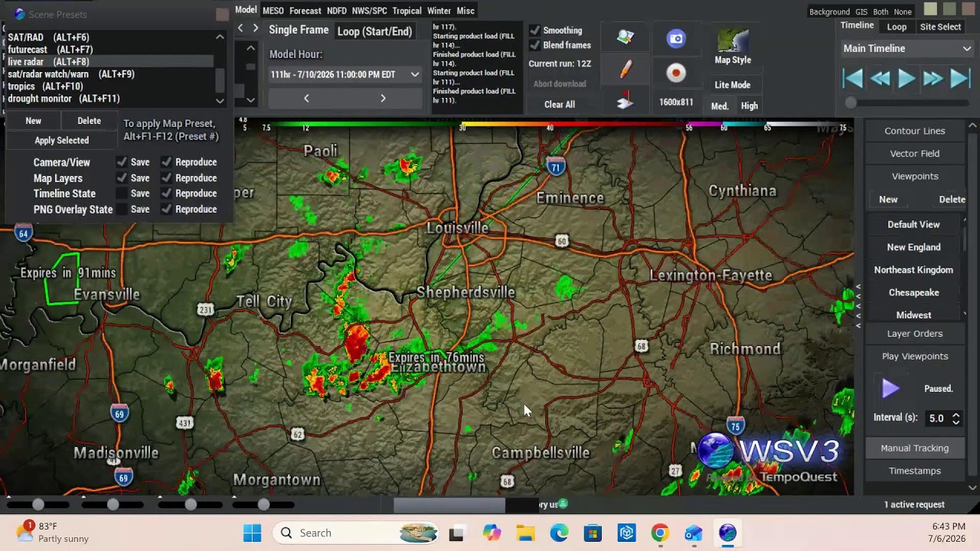Click the light tan color swatch at the top right
Viewport: 980px width, 551px height.
pyautogui.click(x=930, y=9)
